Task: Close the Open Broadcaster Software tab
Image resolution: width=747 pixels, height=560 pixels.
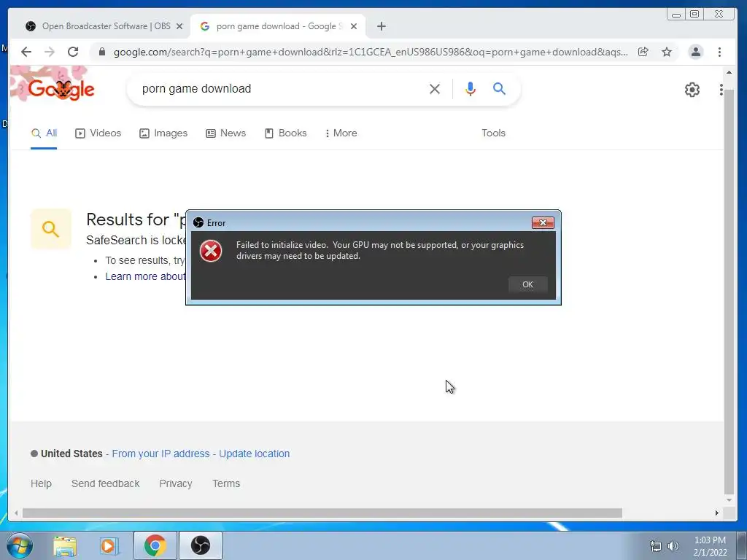Action: click(x=179, y=27)
